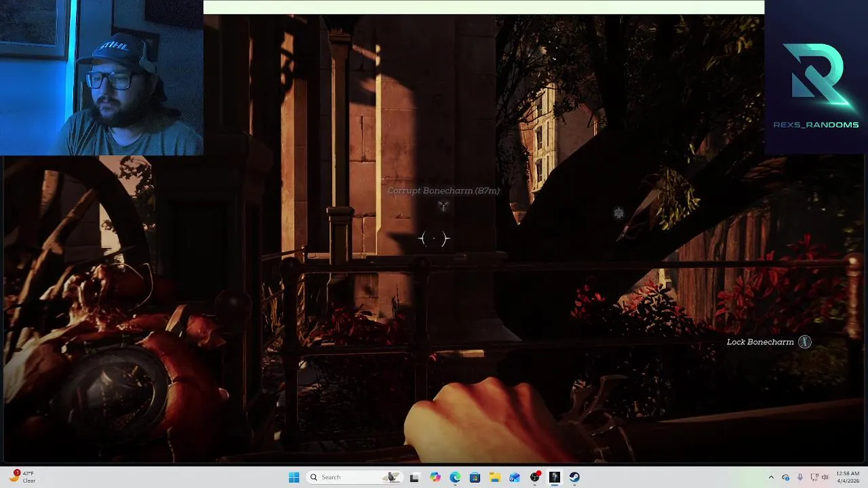The image size is (868, 488).
Task: Click the bonecharm marker below the label
Action: click(x=443, y=205)
